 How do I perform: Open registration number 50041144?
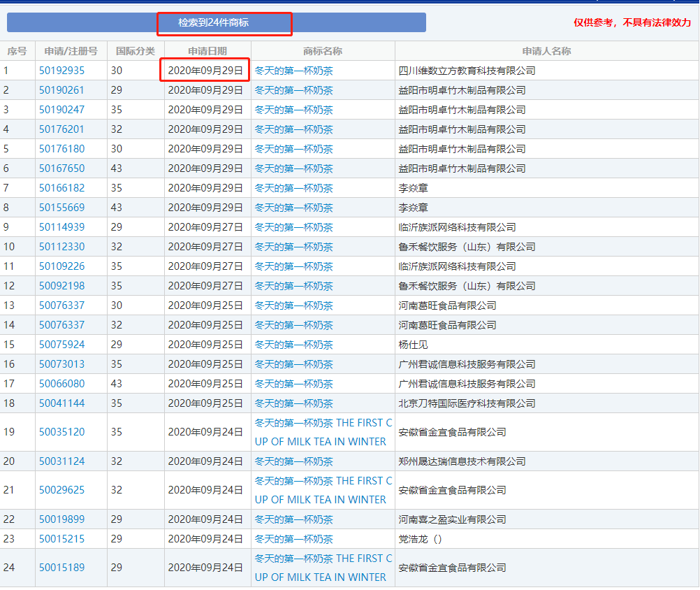61,403
